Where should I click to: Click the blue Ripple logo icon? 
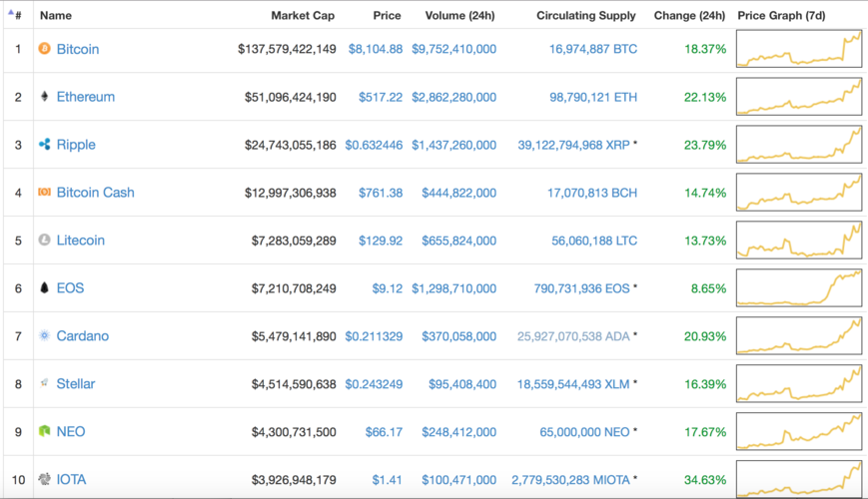point(44,145)
